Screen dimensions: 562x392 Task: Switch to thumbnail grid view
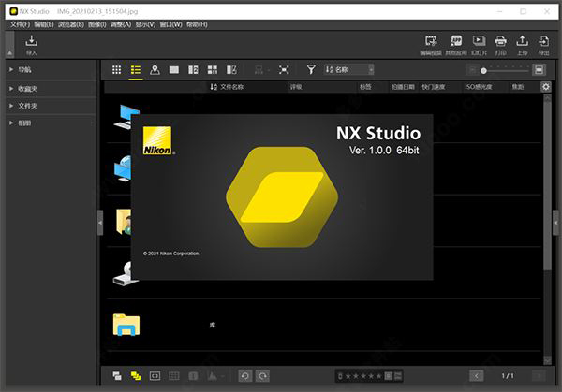(x=117, y=69)
